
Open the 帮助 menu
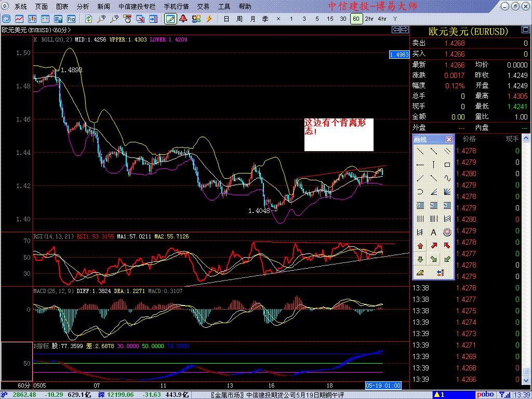245,6
